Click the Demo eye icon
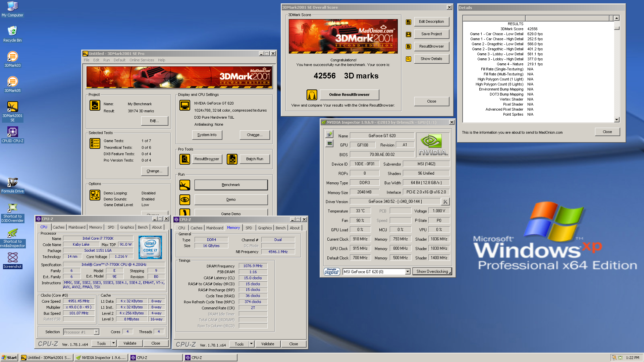644x362 pixels. click(x=185, y=199)
